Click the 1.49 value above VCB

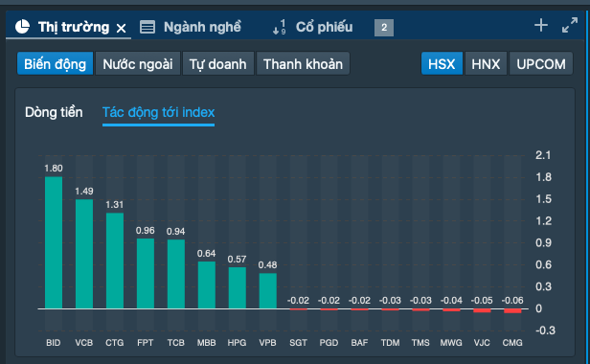(x=84, y=192)
